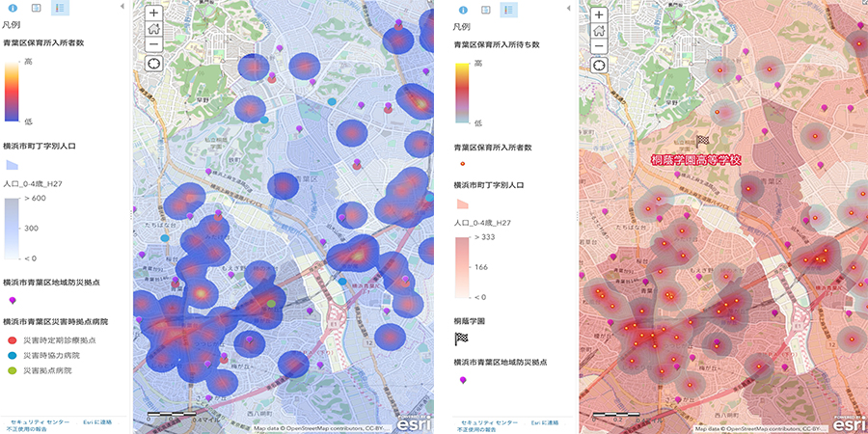Zoom out on the right map
The width and height of the screenshot is (868, 434).
coord(599,45)
